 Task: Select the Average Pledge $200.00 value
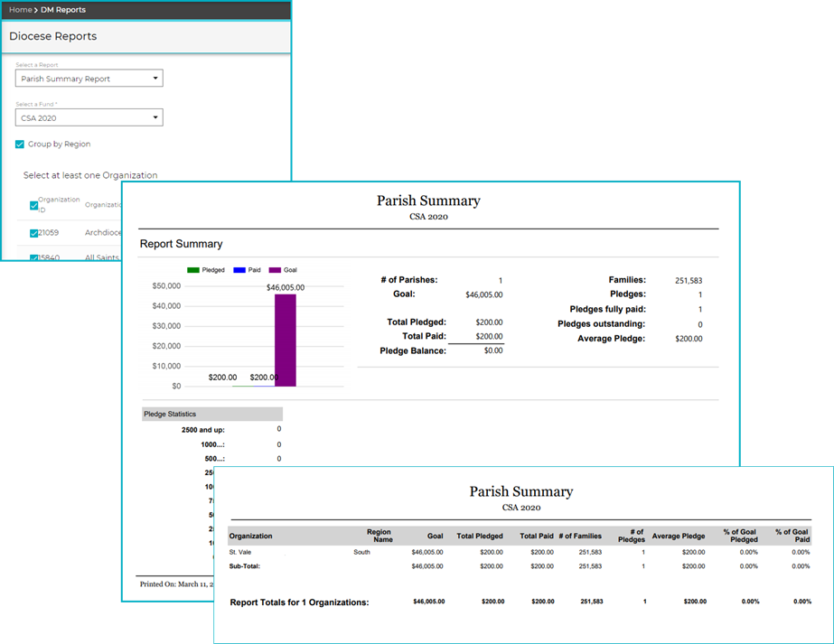pyautogui.click(x=689, y=339)
